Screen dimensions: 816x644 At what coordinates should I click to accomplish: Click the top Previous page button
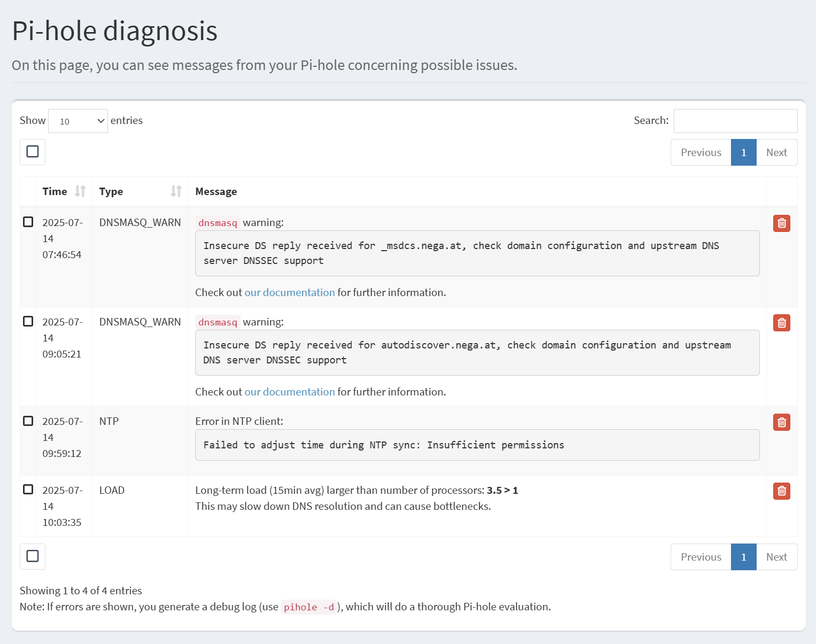[x=700, y=152]
